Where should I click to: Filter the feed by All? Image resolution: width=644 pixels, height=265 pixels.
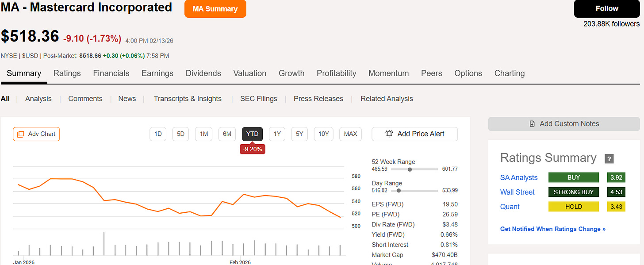pyautogui.click(x=5, y=99)
